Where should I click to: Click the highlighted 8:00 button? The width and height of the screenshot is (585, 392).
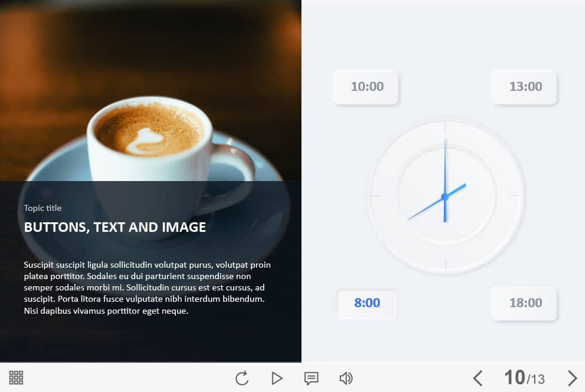pos(367,303)
